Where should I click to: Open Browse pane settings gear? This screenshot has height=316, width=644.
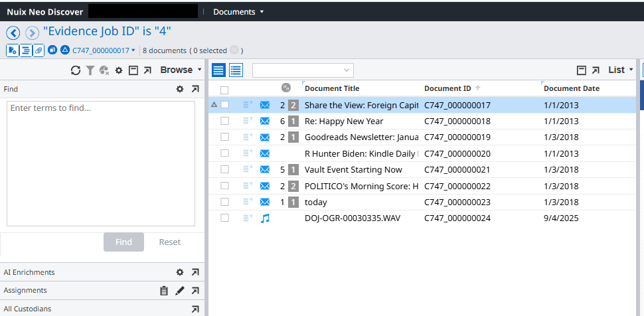pyautogui.click(x=119, y=70)
